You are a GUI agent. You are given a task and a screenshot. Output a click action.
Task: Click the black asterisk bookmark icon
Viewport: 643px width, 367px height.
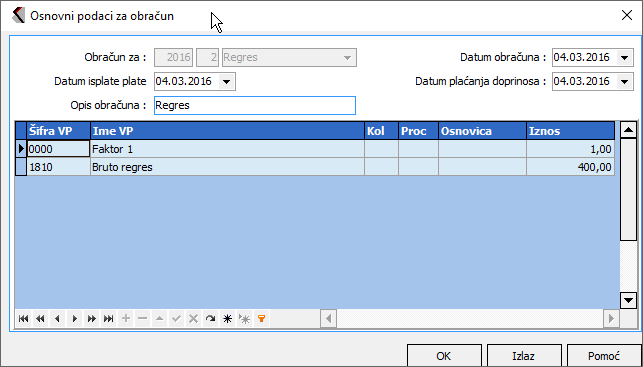tap(227, 319)
